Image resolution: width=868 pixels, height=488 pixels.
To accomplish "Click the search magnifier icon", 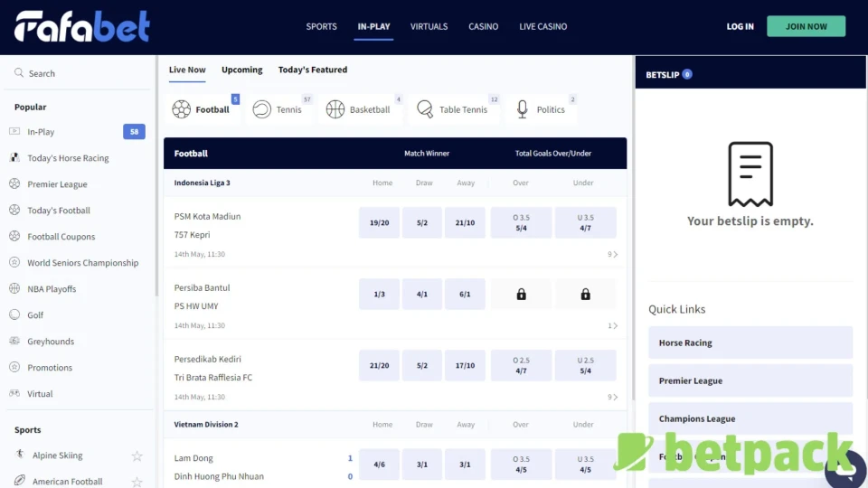I will [19, 72].
